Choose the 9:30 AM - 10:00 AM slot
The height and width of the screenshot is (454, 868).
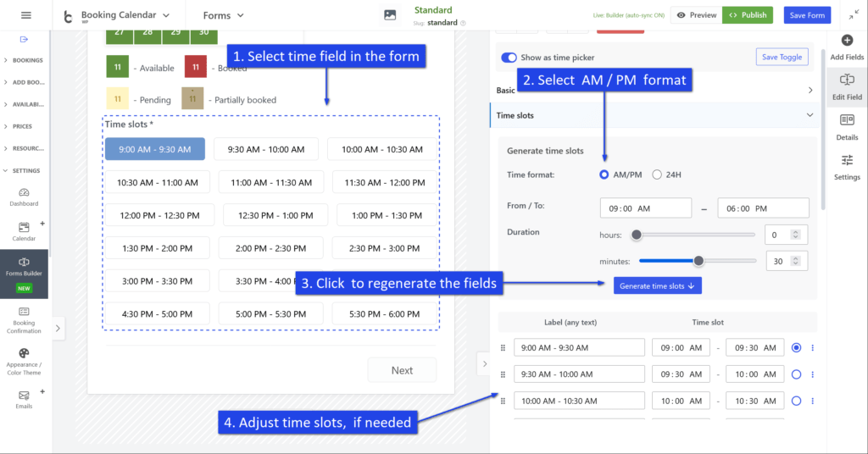(x=265, y=149)
